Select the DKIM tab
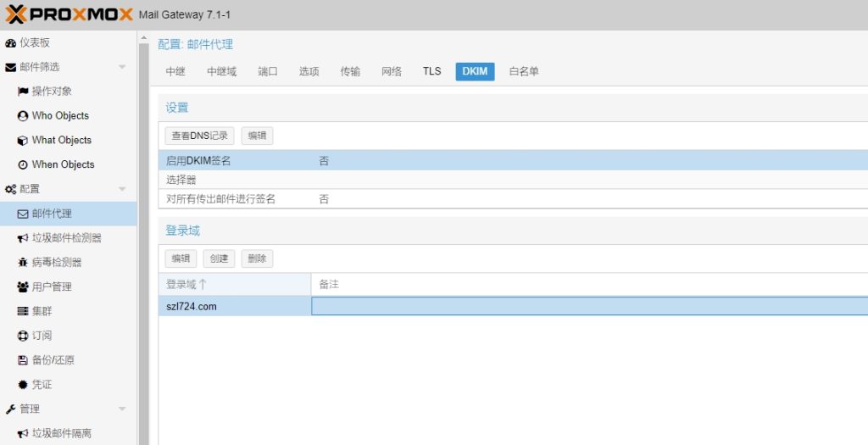 tap(475, 71)
